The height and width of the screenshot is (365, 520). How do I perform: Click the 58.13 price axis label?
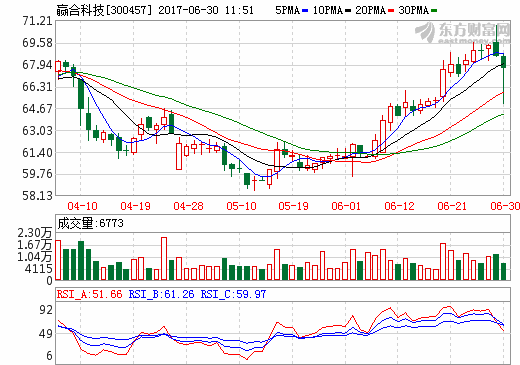37,196
